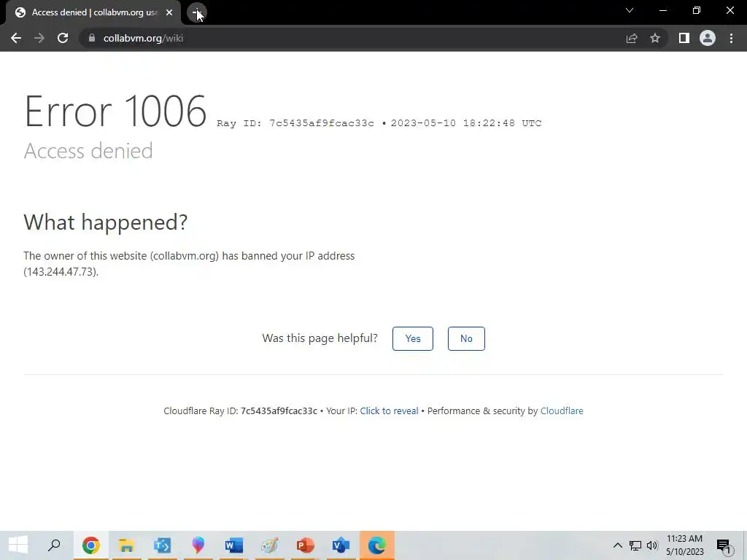The width and height of the screenshot is (747, 560).
Task: Show hidden system tray icons
Action: point(617,545)
